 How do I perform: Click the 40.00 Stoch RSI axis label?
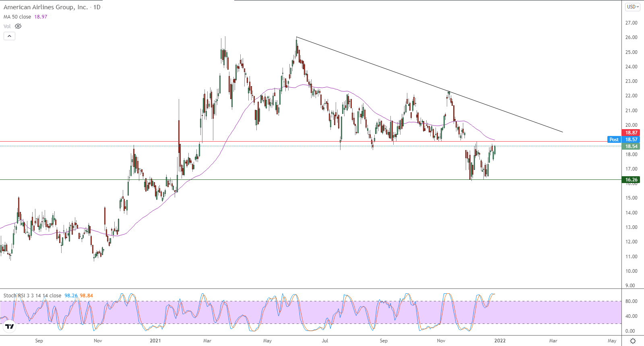point(631,316)
